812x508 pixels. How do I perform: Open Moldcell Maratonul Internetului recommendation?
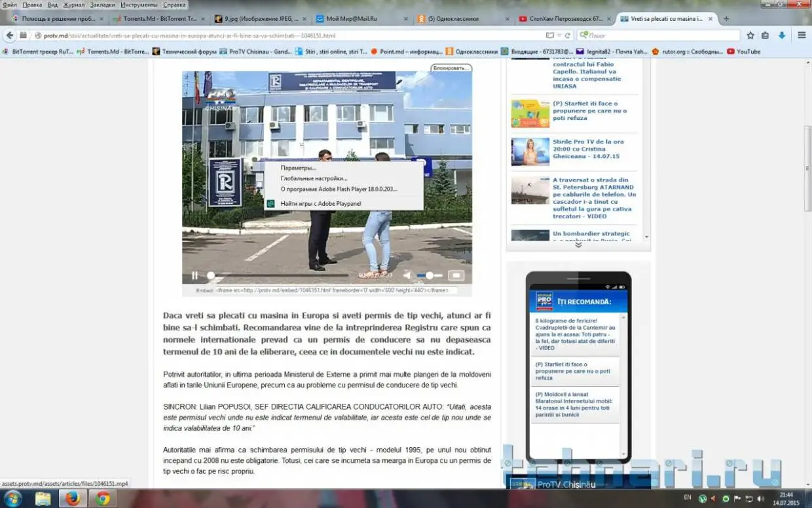[574, 404]
